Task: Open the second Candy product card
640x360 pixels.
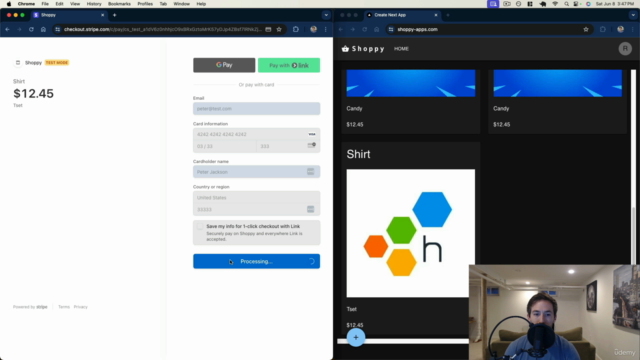Action: (x=558, y=102)
